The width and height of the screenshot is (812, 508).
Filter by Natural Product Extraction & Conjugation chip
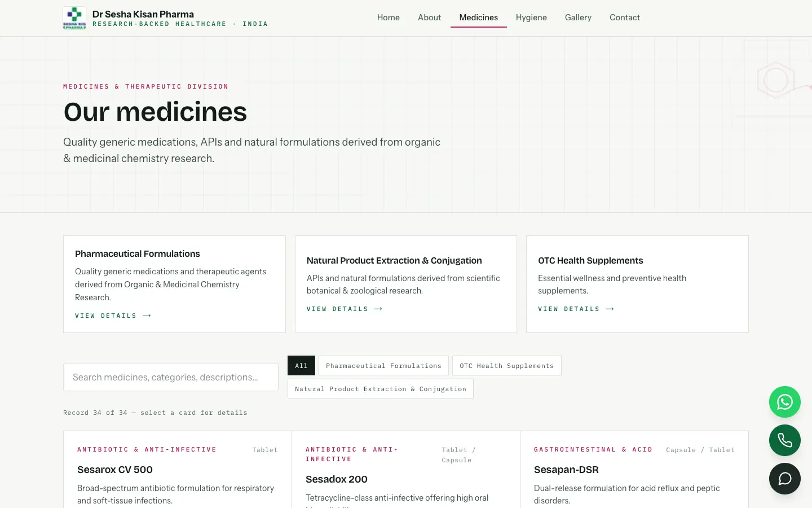point(381,389)
